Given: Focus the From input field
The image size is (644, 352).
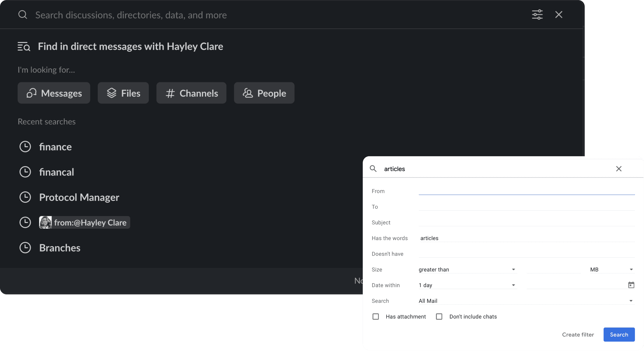Looking at the screenshot, I should click(526, 191).
